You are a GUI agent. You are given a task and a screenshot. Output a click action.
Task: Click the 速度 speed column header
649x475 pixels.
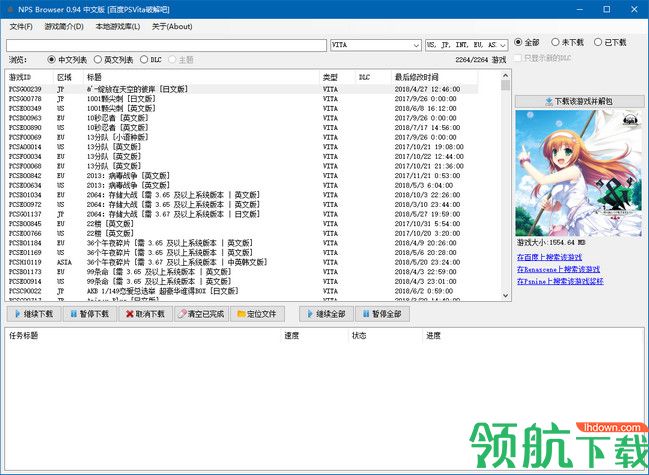(315, 336)
